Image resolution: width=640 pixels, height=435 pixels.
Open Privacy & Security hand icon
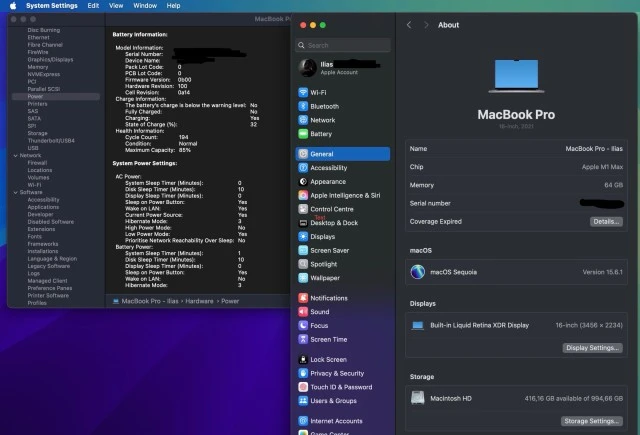(303, 373)
